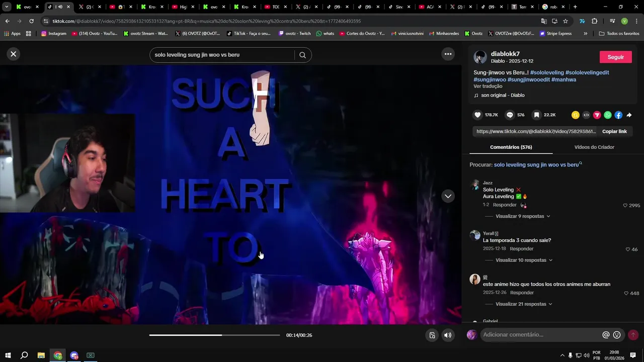Click the TikTok search field

pos(221,55)
